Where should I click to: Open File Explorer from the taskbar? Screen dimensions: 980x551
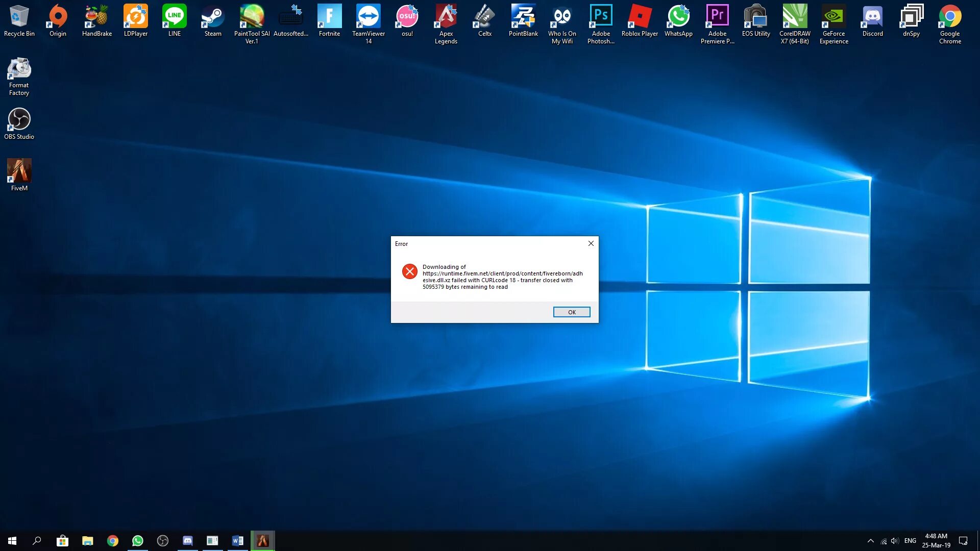(88, 541)
